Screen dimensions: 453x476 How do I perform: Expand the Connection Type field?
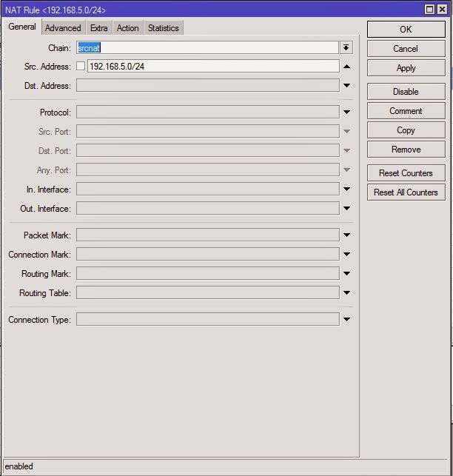point(346,319)
